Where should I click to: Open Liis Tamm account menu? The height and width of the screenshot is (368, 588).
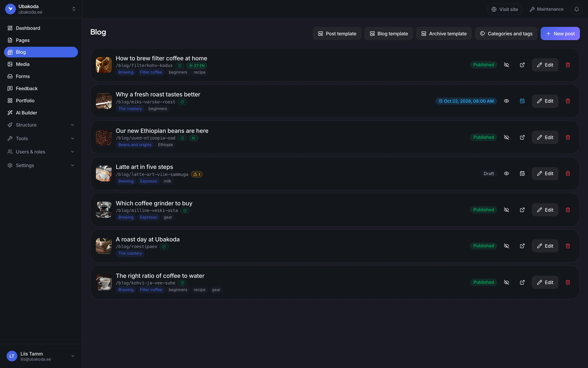(x=41, y=356)
